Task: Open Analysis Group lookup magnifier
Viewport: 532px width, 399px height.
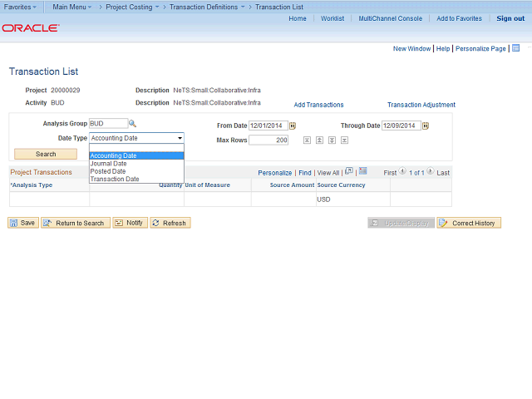Action: pos(132,124)
